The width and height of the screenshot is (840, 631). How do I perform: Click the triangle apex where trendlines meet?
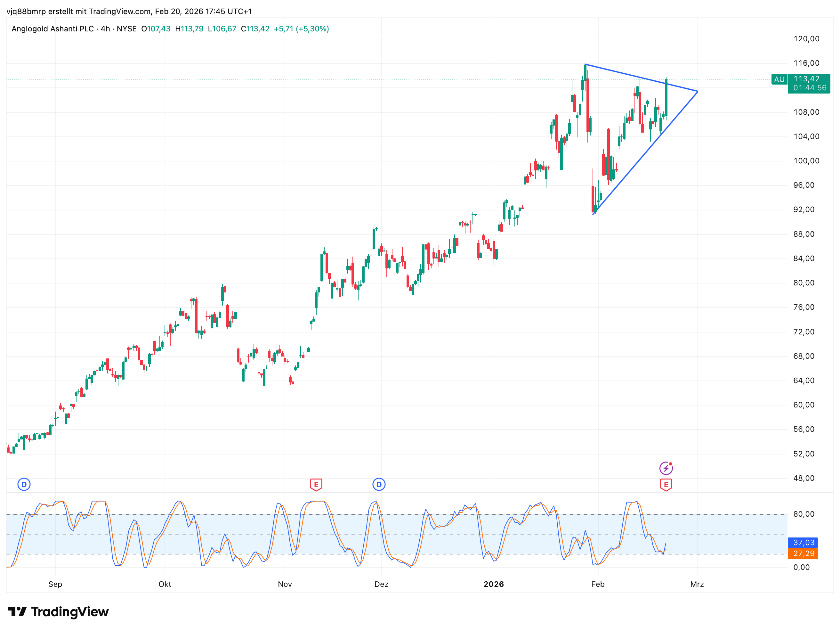[697, 91]
